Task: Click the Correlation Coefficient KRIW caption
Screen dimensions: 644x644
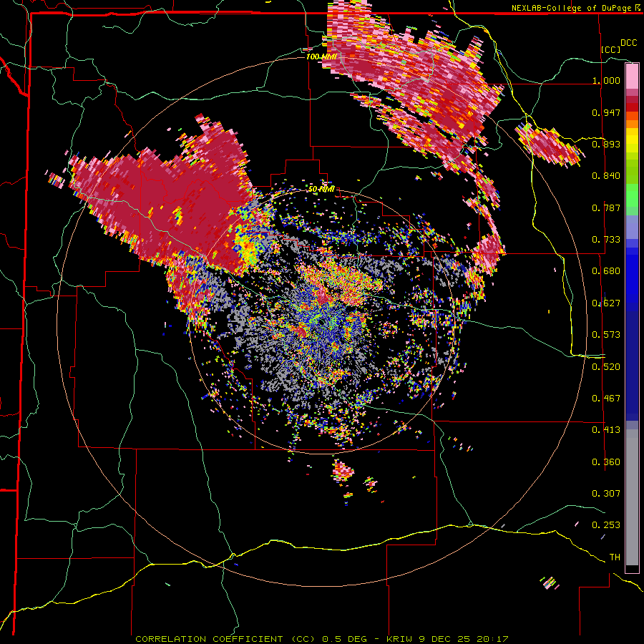Action: [x=321, y=639]
